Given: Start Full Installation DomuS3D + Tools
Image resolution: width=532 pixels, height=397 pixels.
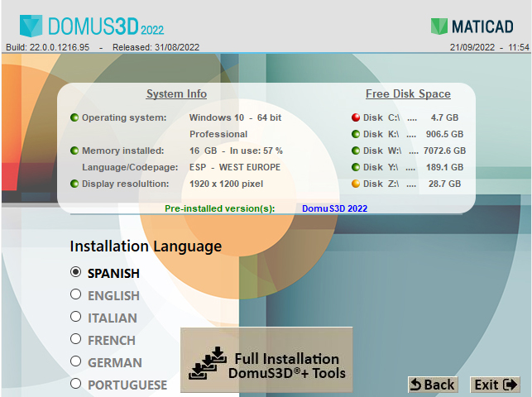Looking at the screenshot, I should (x=266, y=360).
